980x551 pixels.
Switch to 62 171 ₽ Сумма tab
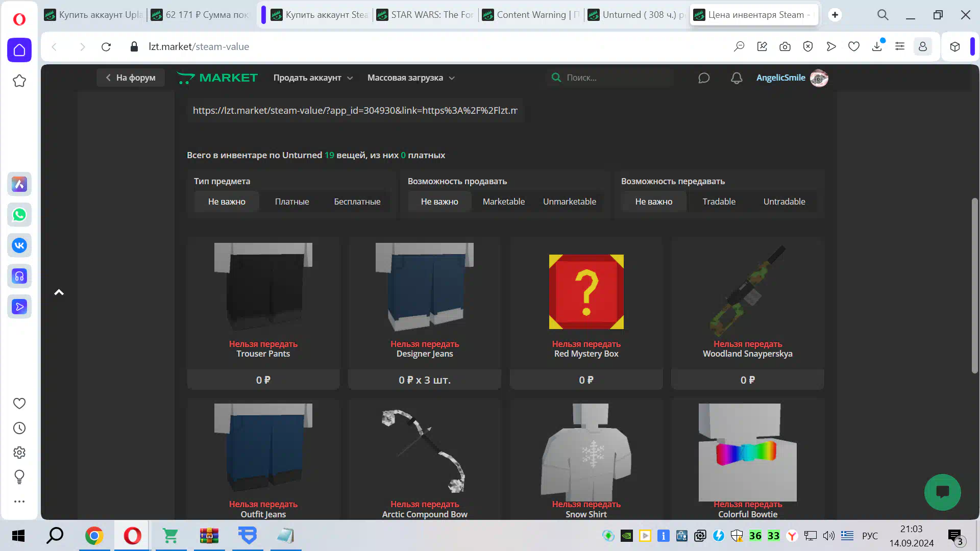point(200,15)
